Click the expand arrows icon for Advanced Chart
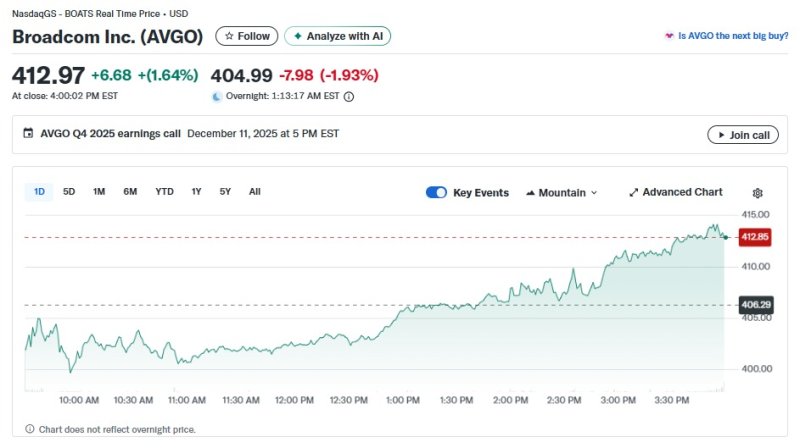The width and height of the screenshot is (800, 448). click(633, 192)
